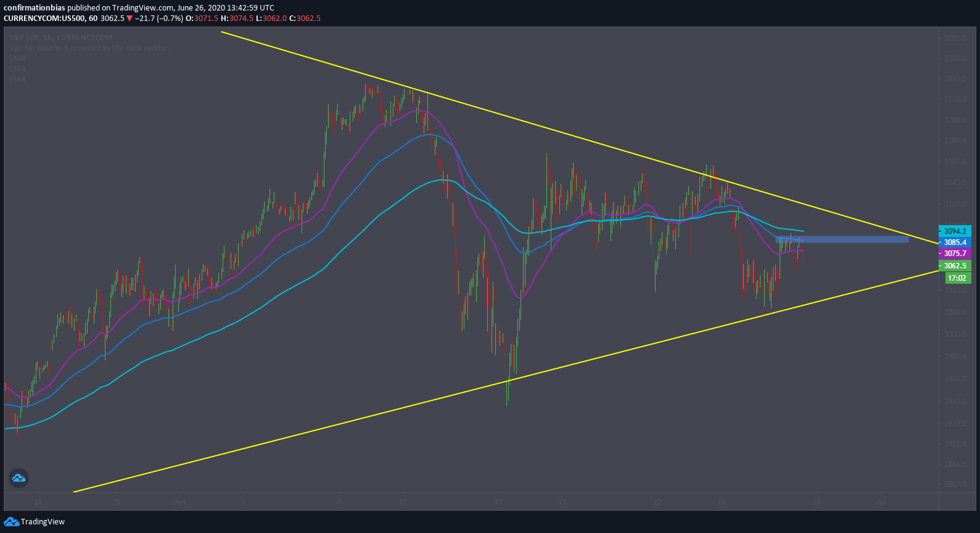Click the 29 date label on time axis
The width and height of the screenshot is (980, 533).
pos(817,502)
